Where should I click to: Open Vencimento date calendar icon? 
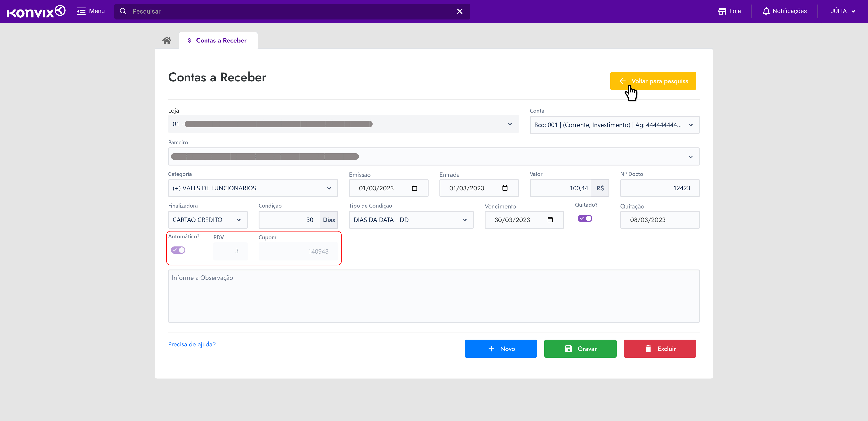point(550,220)
